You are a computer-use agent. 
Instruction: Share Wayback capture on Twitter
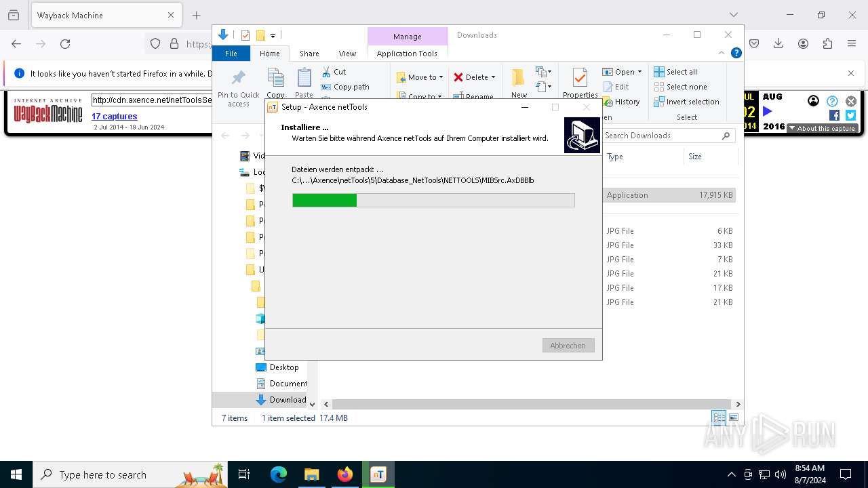coord(850,115)
